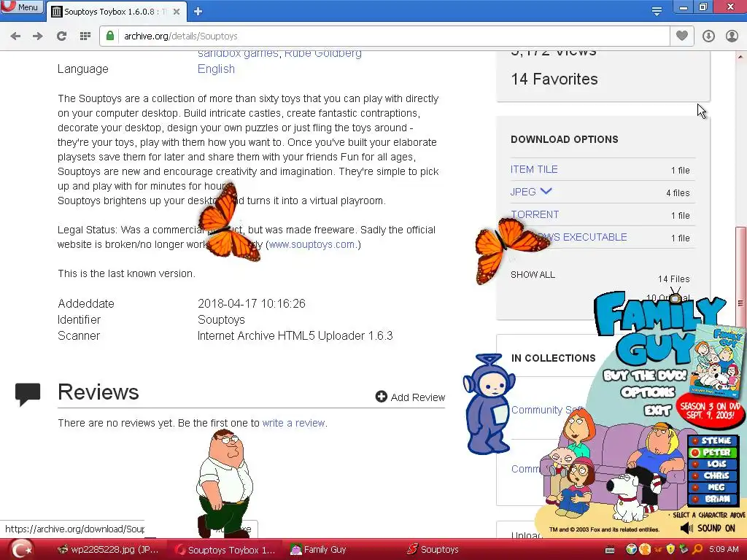
Task: Toggle SOUND ON speaker in Family Guy
Action: point(708,528)
